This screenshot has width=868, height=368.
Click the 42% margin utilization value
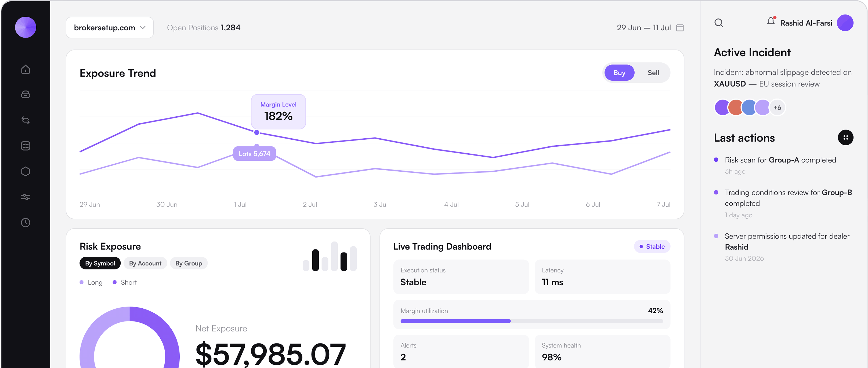(x=655, y=311)
